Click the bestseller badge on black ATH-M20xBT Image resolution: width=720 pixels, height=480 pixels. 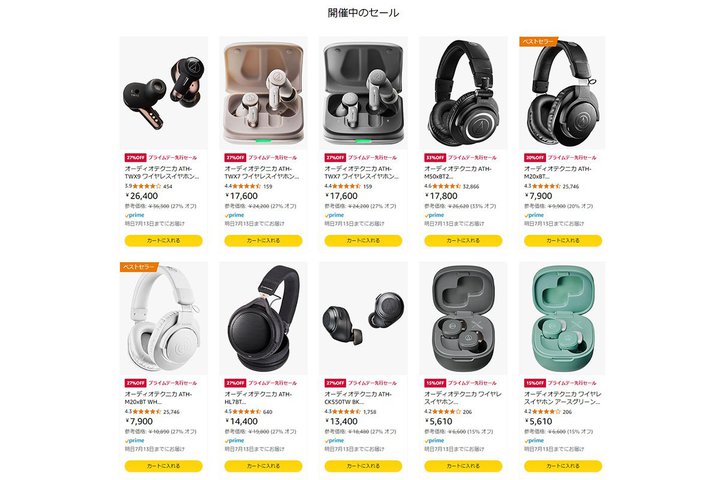point(538,41)
